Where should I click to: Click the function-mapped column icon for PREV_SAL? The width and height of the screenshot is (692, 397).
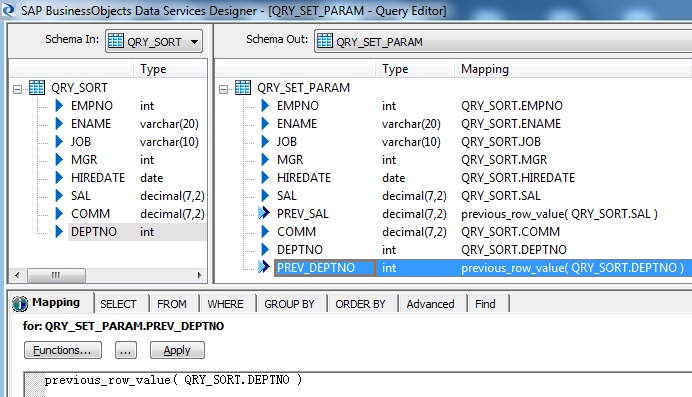coord(264,213)
